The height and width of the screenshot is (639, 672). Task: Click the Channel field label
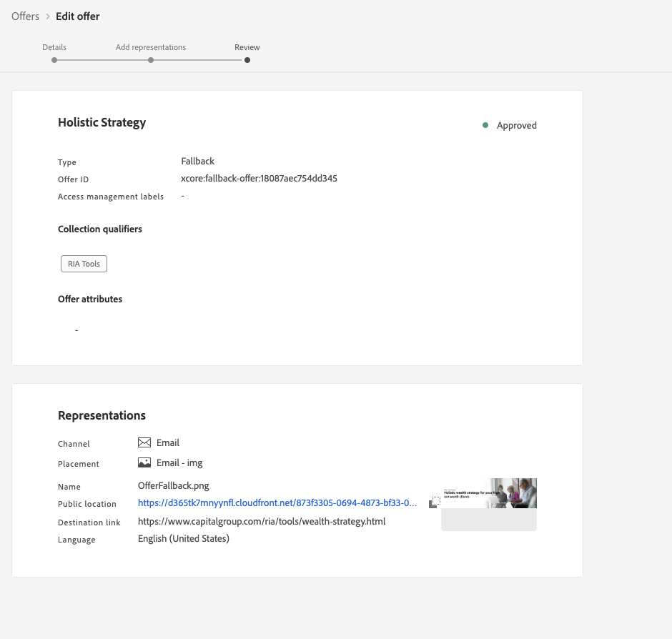[74, 444]
